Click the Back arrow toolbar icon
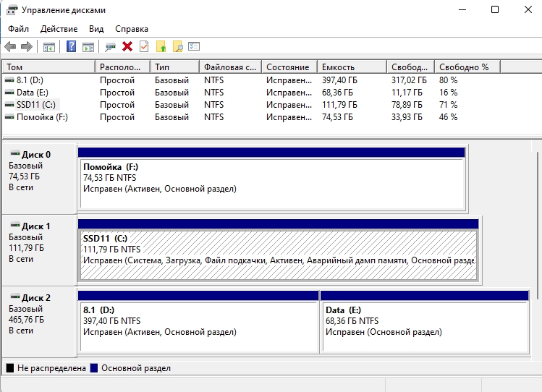This screenshot has width=542, height=392. pos(10,46)
